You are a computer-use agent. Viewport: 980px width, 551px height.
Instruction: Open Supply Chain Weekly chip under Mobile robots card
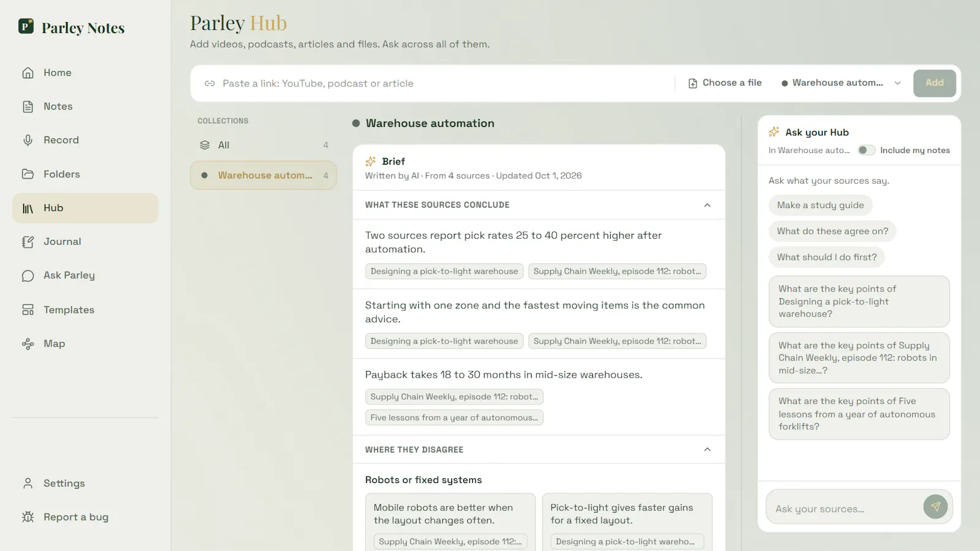(x=450, y=541)
